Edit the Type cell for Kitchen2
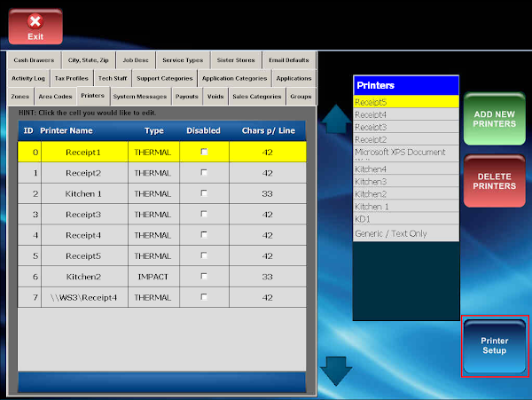Screen dimensions: 532x400 coord(153,277)
